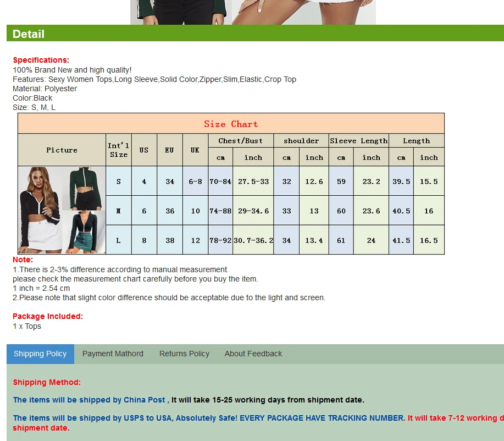Click the 6-8 UK size cell
The height and width of the screenshot is (441, 504).
[196, 181]
